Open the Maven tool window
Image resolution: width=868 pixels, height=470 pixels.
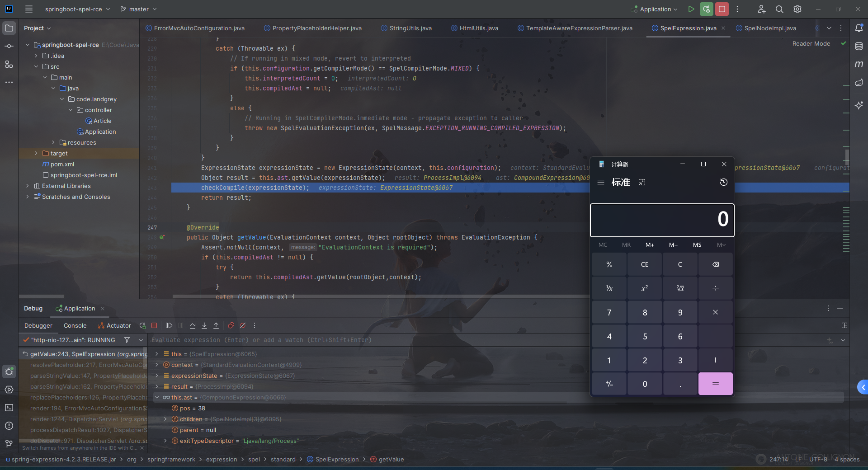pos(859,64)
